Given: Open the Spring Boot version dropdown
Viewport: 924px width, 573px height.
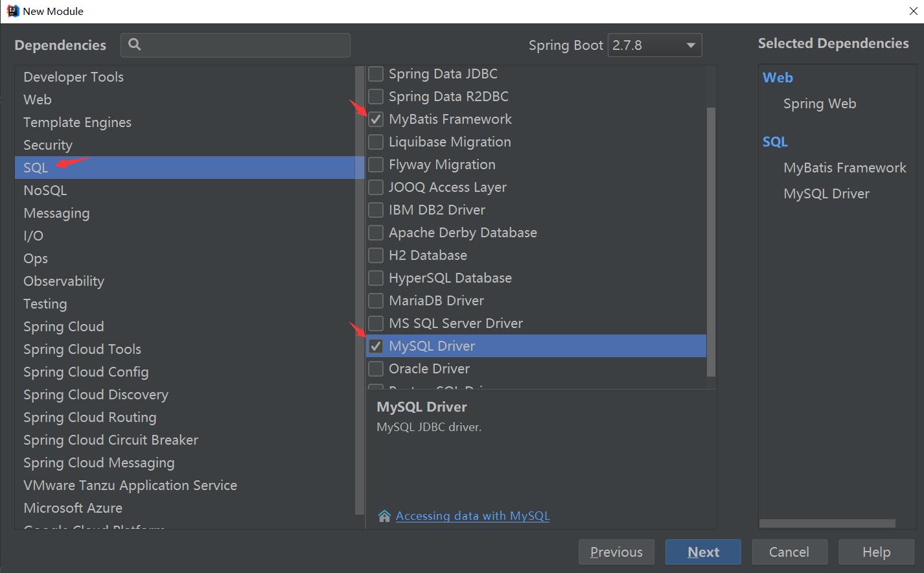Looking at the screenshot, I should point(654,45).
